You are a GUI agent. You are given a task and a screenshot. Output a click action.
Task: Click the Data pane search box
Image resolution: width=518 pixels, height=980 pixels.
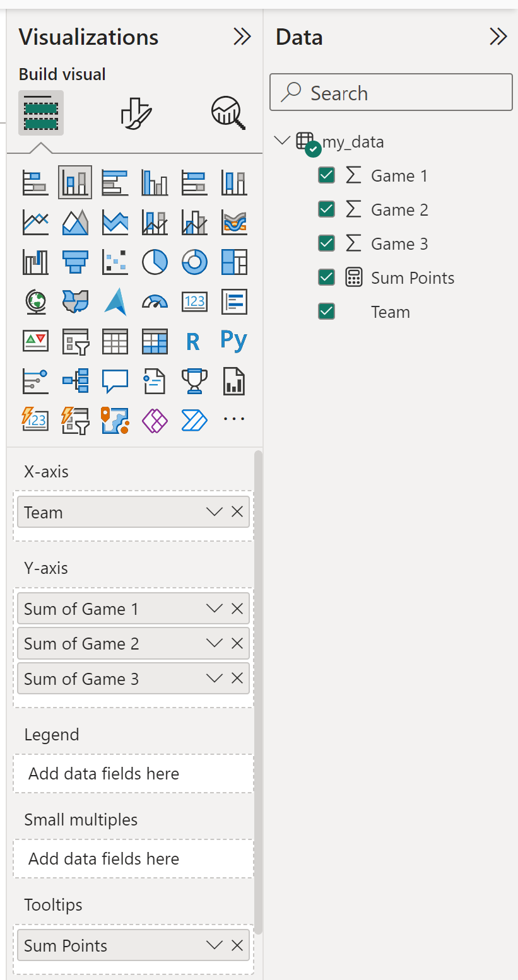coord(391,93)
